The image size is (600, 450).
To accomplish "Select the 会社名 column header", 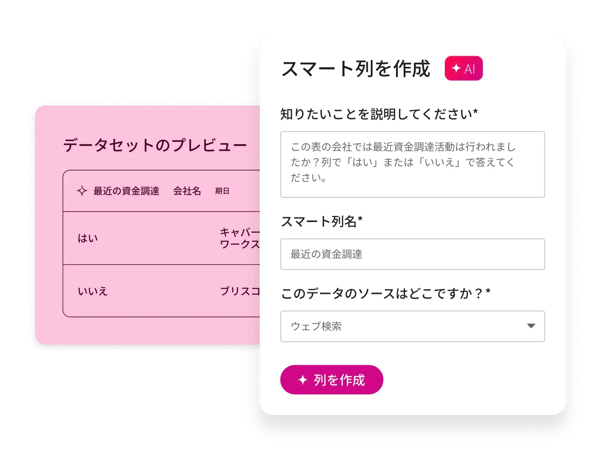I will pos(187,191).
